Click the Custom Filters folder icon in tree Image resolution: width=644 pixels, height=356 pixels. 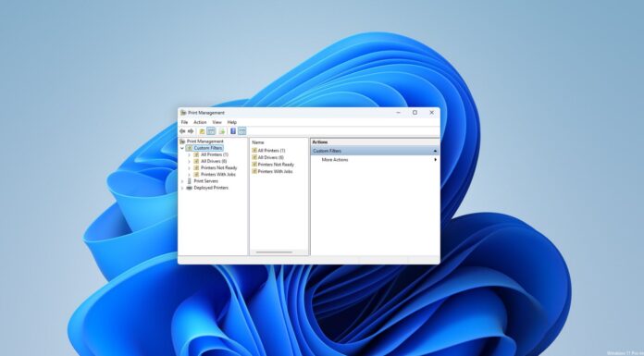click(x=190, y=148)
